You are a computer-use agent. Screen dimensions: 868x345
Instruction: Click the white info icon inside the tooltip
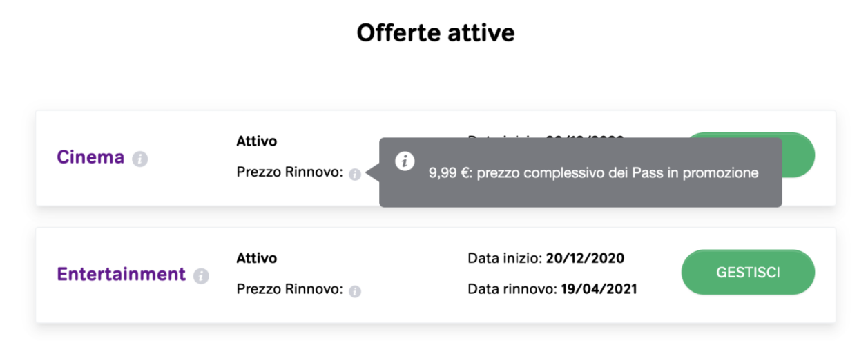click(x=405, y=161)
